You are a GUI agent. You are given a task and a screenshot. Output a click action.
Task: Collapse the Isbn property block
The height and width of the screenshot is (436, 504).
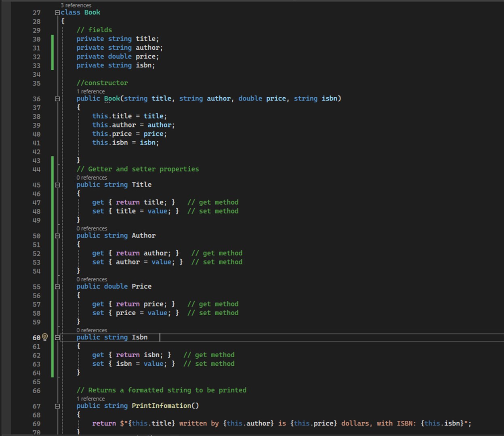pos(57,337)
